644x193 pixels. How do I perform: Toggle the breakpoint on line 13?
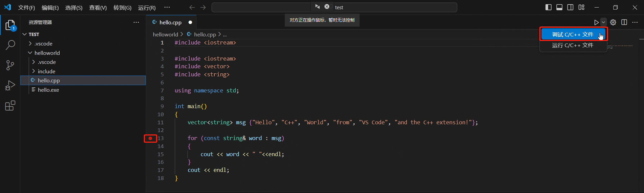point(150,138)
